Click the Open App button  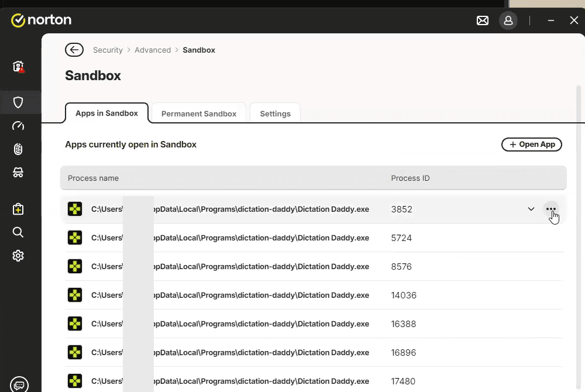532,145
